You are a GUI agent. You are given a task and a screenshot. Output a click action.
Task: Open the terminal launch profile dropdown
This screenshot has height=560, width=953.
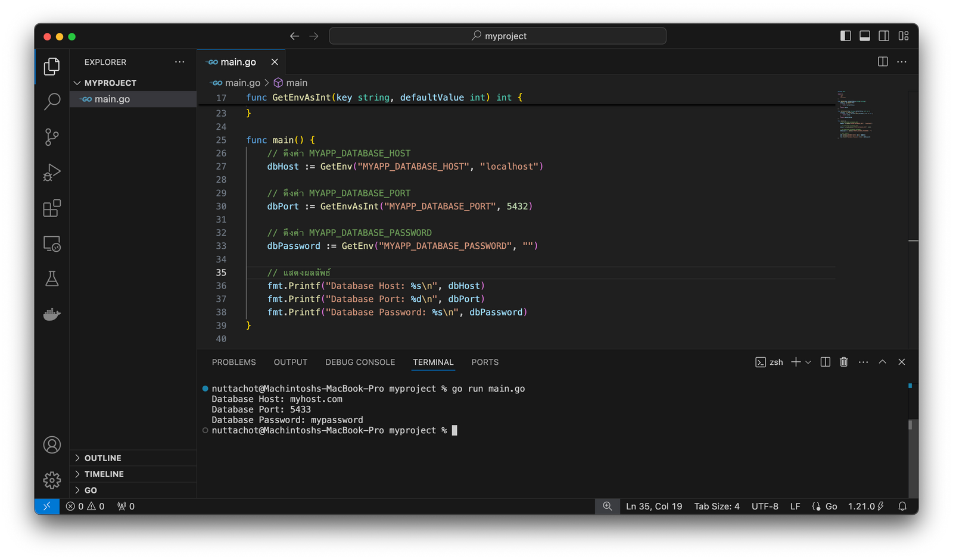(808, 362)
